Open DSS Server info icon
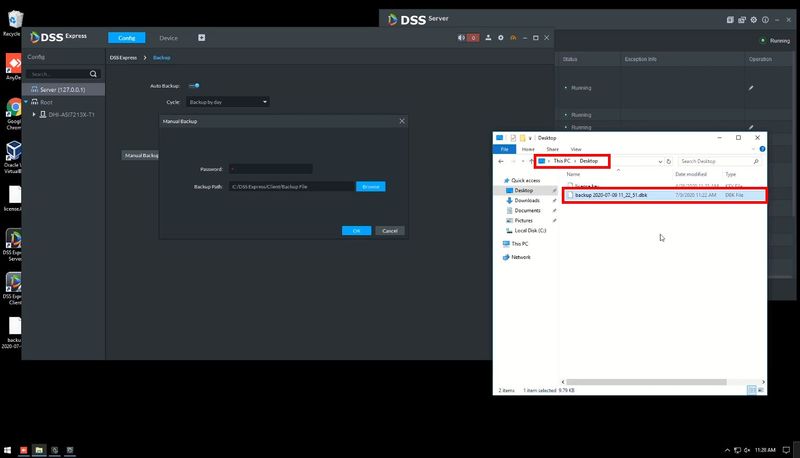 coord(765,19)
